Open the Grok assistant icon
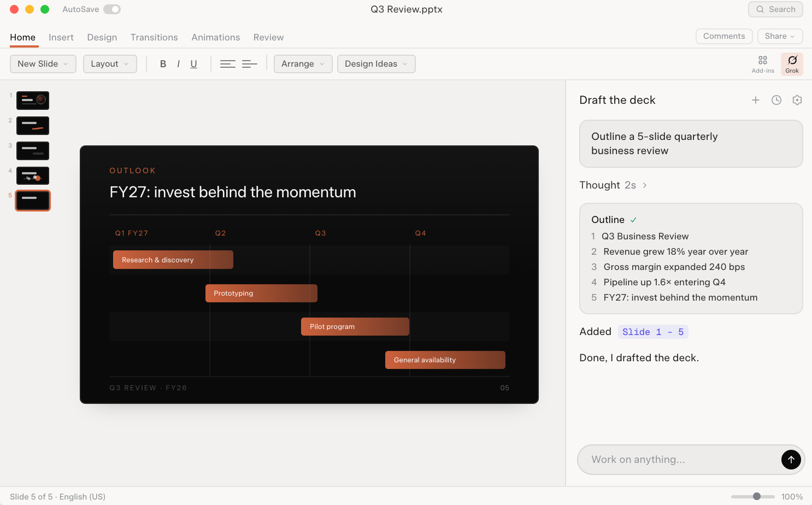Image resolution: width=812 pixels, height=505 pixels. tap(792, 64)
